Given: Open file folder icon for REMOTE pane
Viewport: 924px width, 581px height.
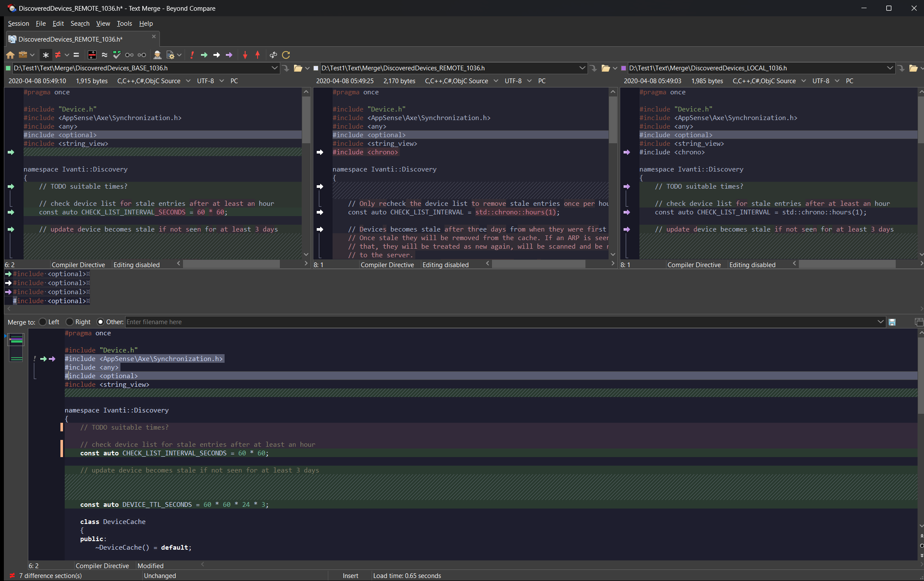Looking at the screenshot, I should pos(606,68).
